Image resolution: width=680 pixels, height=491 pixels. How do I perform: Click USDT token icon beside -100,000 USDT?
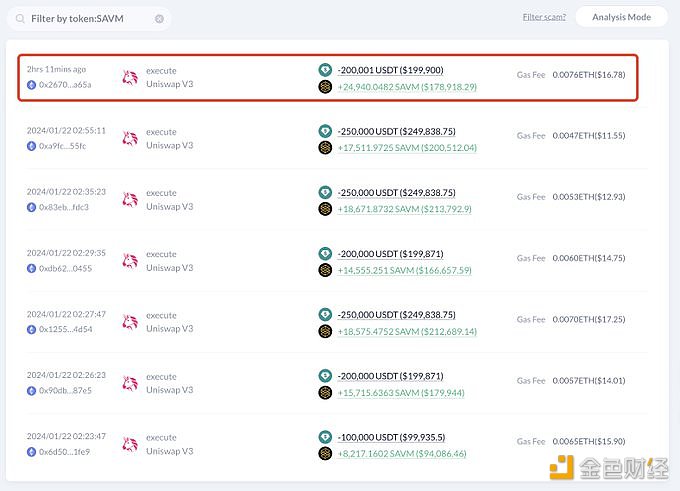[325, 437]
